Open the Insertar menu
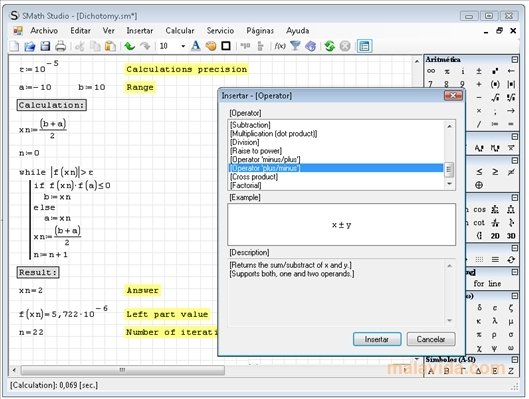 point(140,30)
